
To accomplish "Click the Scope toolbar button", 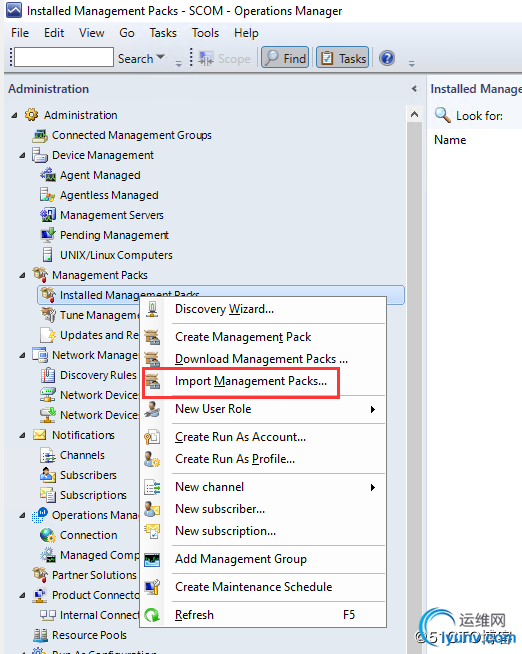I will 224,58.
